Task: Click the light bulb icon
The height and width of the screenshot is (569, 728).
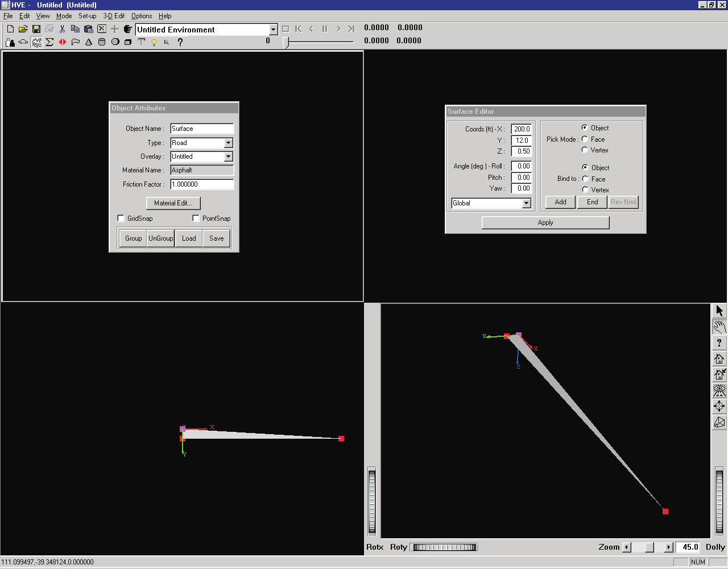Action: [154, 42]
